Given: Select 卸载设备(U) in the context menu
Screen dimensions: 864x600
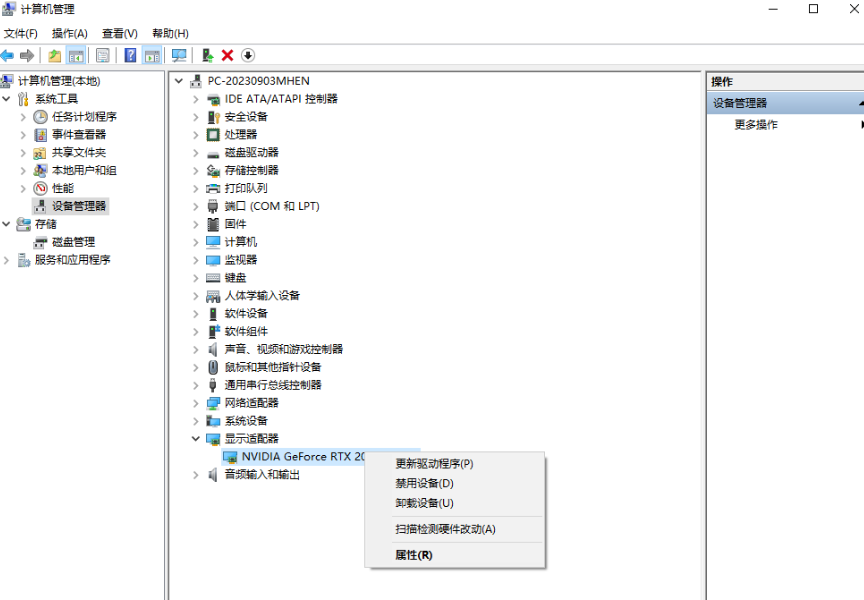Looking at the screenshot, I should 424,503.
